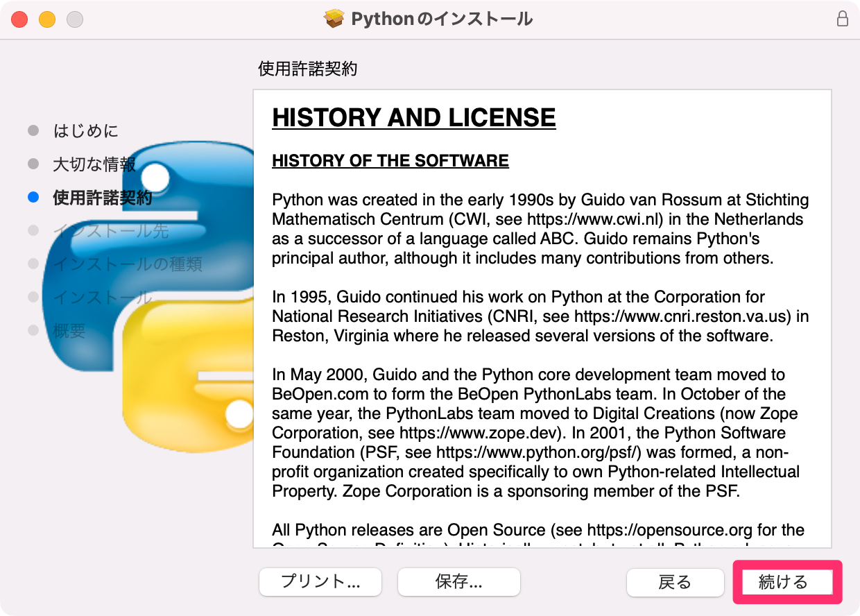Viewport: 860px width, 616px height.
Task: Click the lock icon in title bar
Action: pyautogui.click(x=843, y=19)
